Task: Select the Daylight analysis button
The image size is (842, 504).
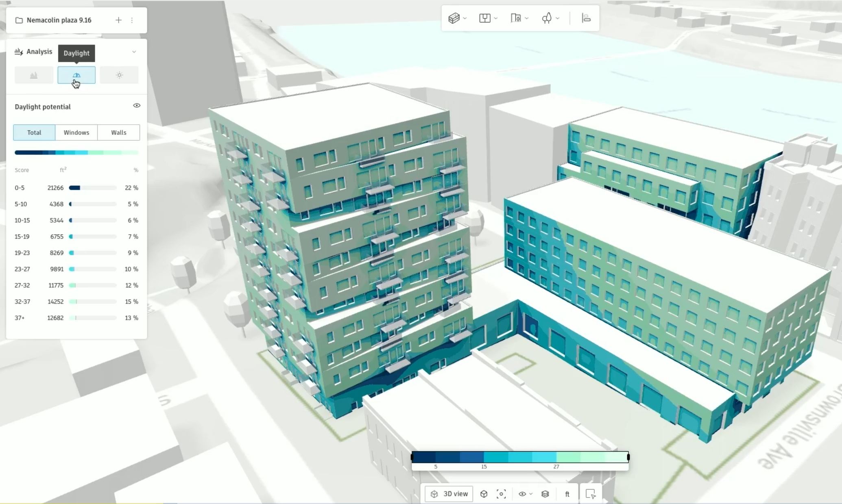Action: (x=76, y=75)
